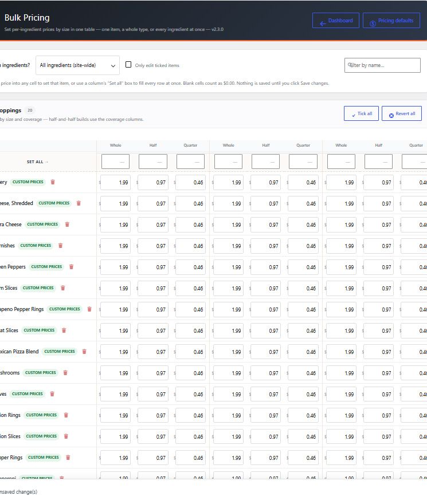Screen dimensions: 427x504
Task: Click the Bulk Pricing page title
Action: pos(27,18)
